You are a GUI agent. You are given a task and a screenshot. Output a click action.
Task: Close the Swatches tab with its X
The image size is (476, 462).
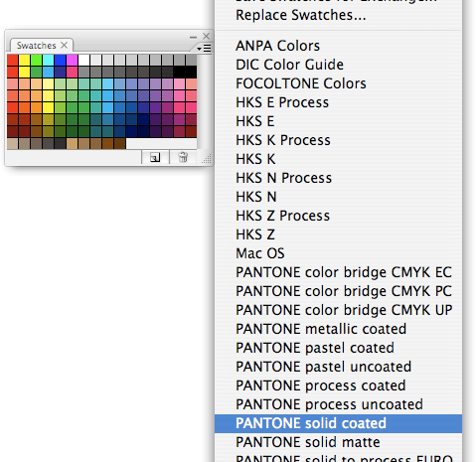(x=64, y=45)
